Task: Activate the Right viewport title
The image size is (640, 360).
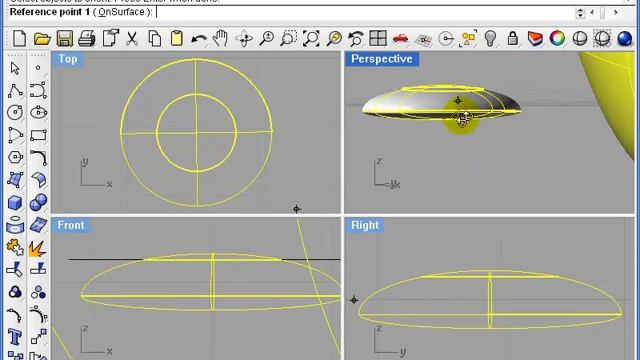Action: [365, 225]
